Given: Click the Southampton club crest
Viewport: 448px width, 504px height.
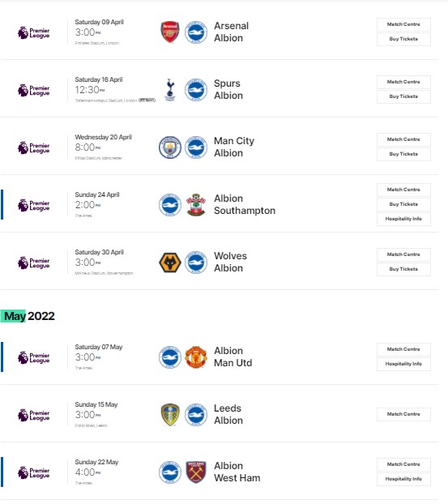Looking at the screenshot, I should [196, 205].
